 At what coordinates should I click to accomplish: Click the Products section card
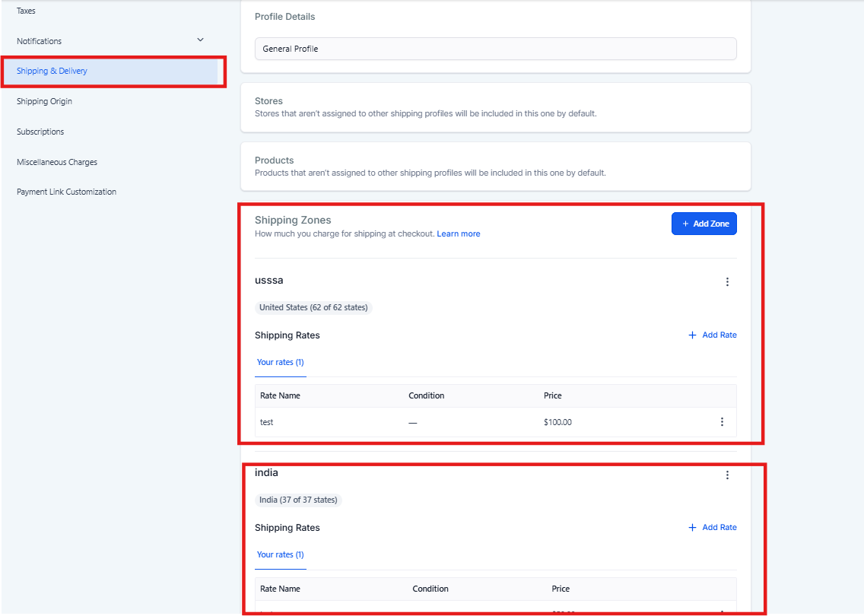click(x=495, y=167)
